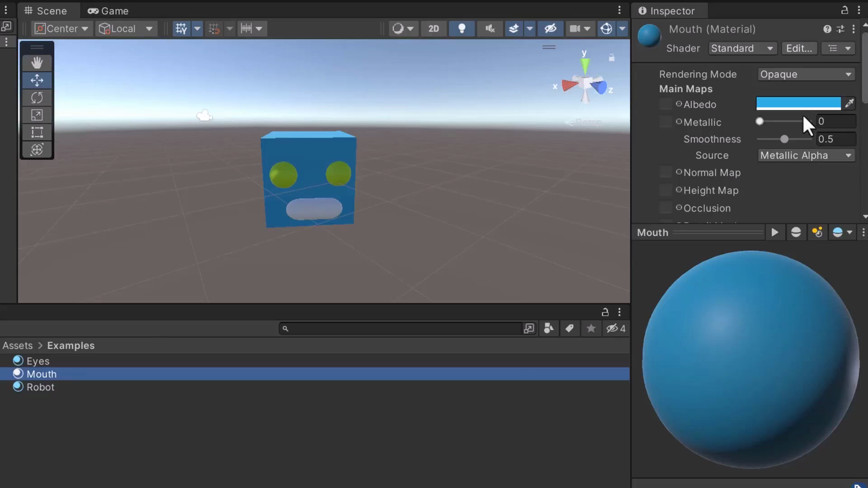Select the Rotate tool
The height and width of the screenshot is (488, 868).
pos(37,98)
